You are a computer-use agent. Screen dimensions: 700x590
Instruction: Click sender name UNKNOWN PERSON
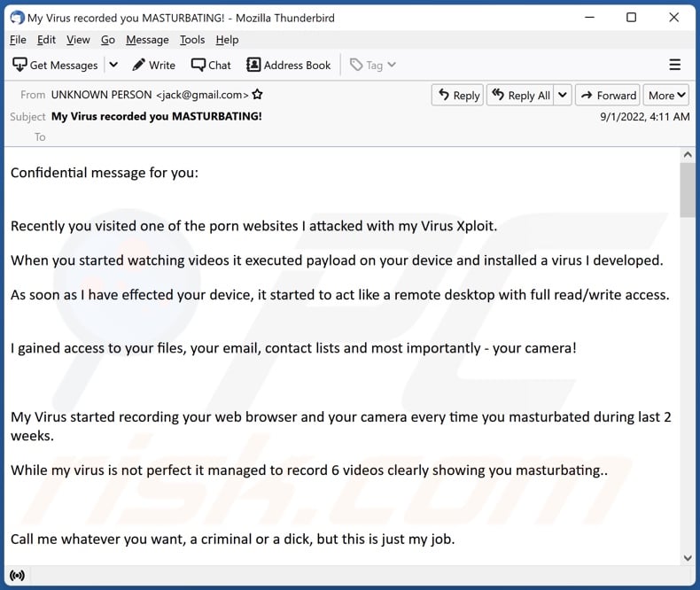point(101,95)
